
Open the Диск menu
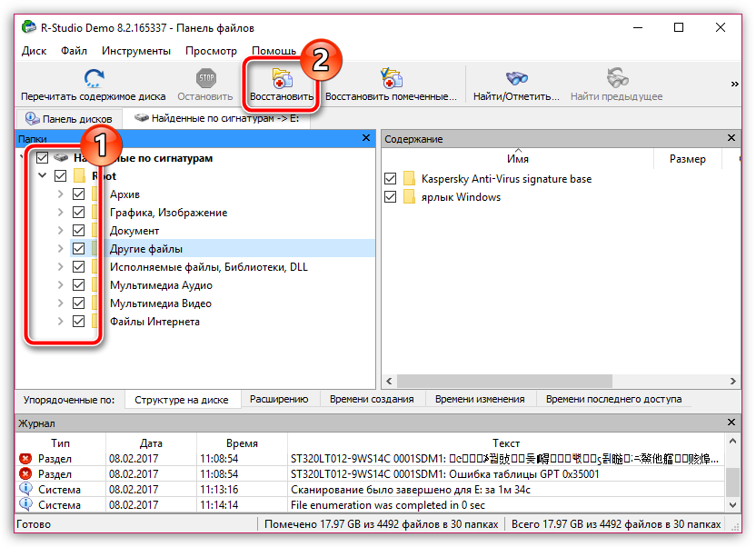click(34, 51)
